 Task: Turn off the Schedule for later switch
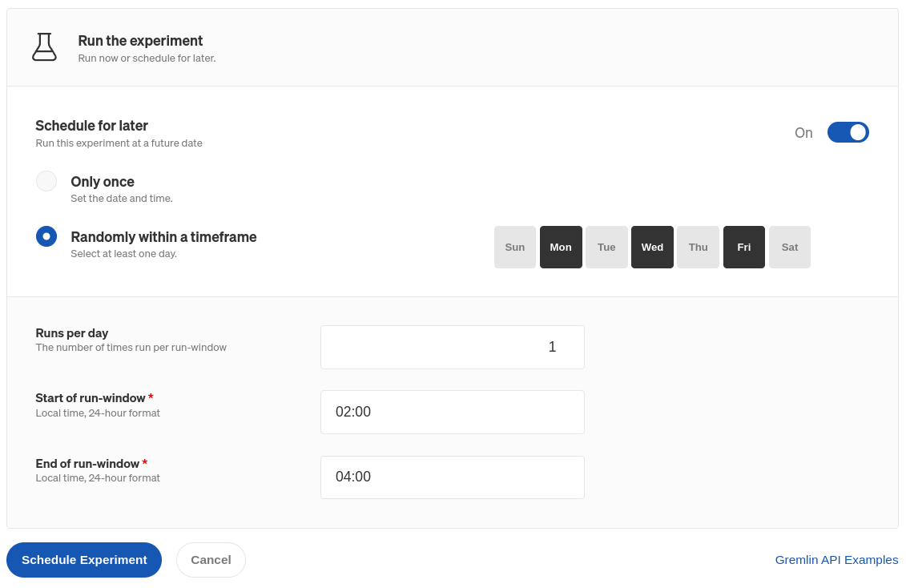pos(848,132)
